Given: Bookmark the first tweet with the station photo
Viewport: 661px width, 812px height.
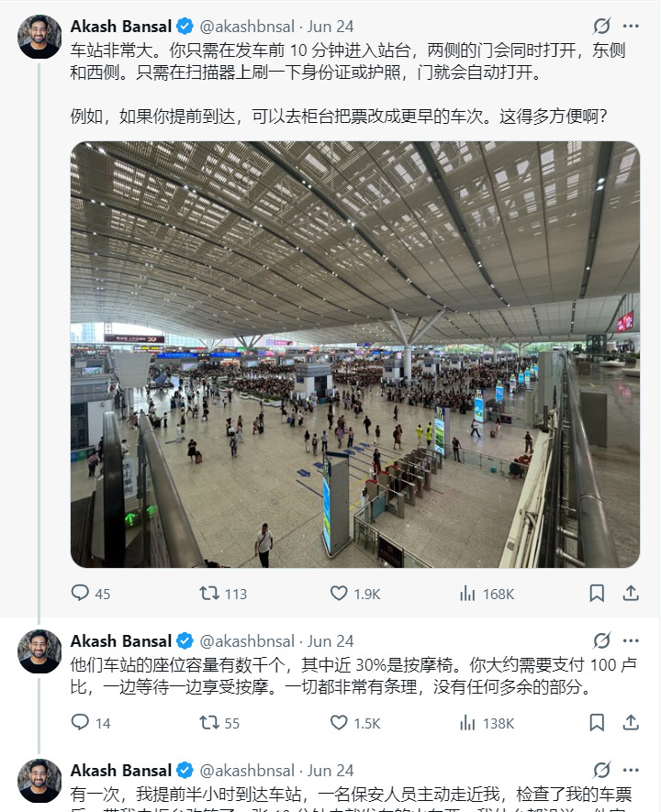Looking at the screenshot, I should click(x=597, y=593).
